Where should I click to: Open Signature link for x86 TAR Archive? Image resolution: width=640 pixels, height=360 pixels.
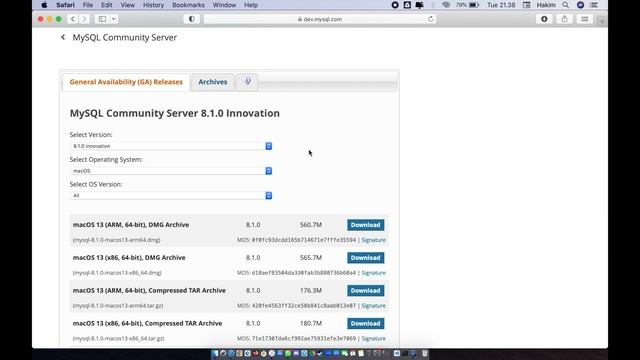(x=373, y=338)
